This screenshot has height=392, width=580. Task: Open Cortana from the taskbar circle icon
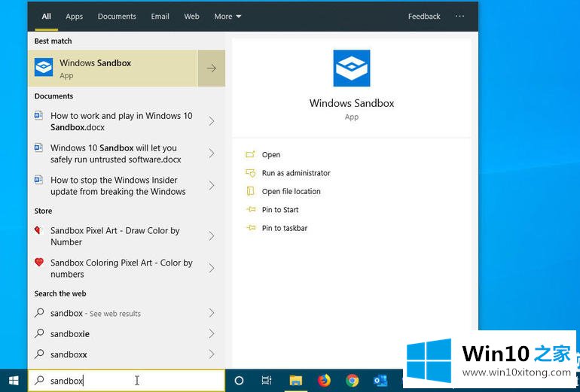click(x=240, y=380)
